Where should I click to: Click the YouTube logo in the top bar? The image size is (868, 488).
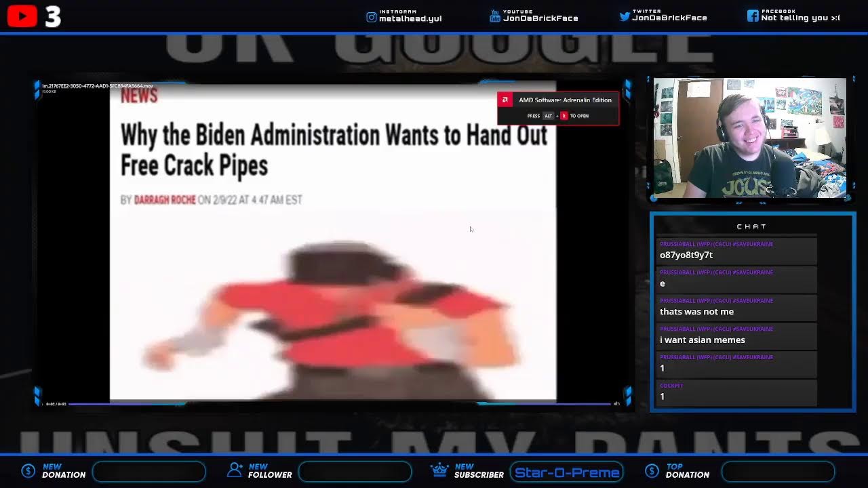coord(22,16)
